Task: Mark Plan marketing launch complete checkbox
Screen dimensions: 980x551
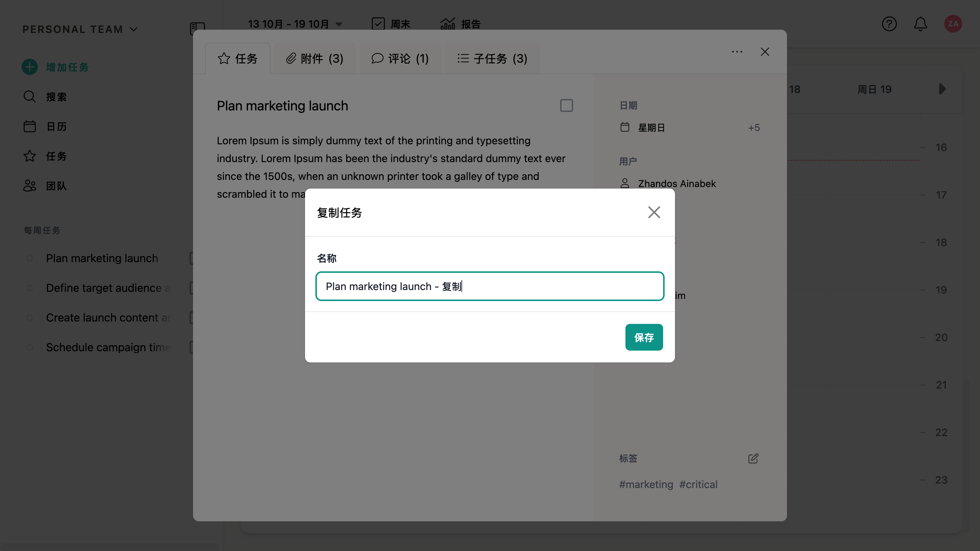Action: (566, 105)
